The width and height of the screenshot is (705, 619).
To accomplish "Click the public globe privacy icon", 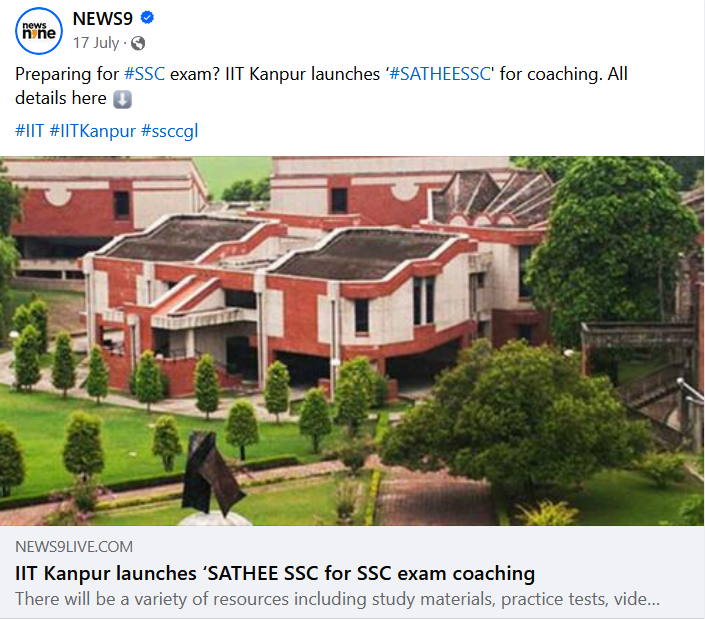I will (138, 43).
